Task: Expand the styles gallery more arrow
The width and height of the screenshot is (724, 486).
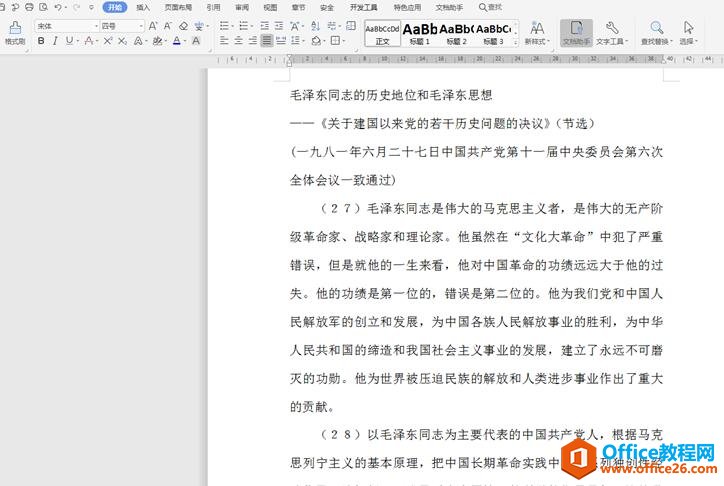Action: [x=516, y=42]
